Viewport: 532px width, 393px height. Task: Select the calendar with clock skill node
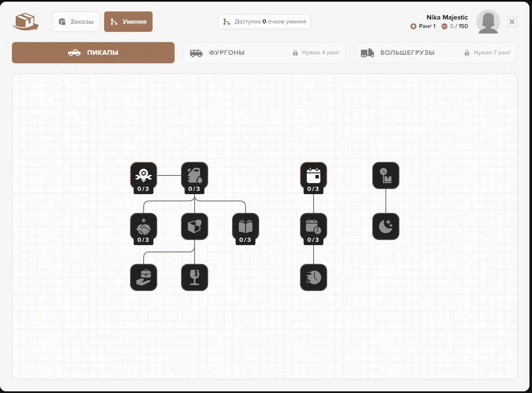coord(314,226)
